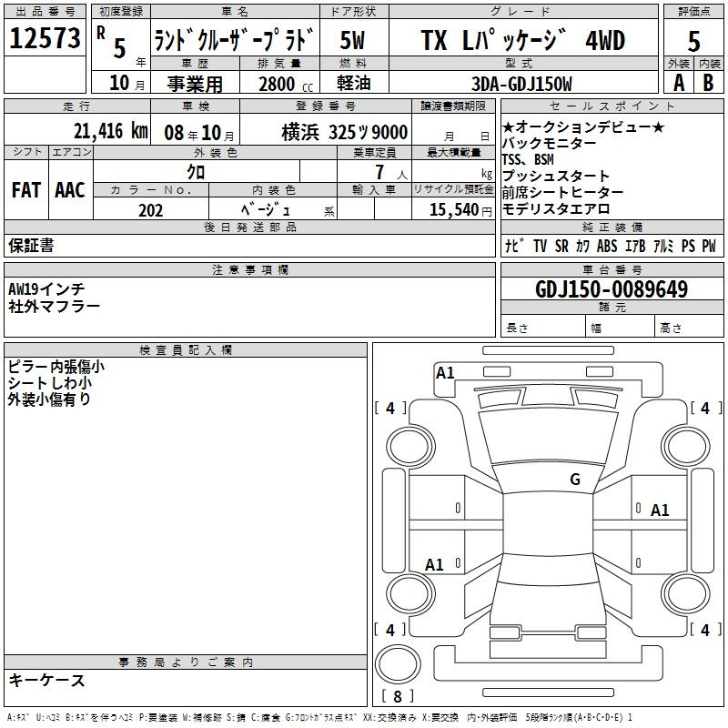
Task: Select equipment code ナビ
Action: pos(515,246)
